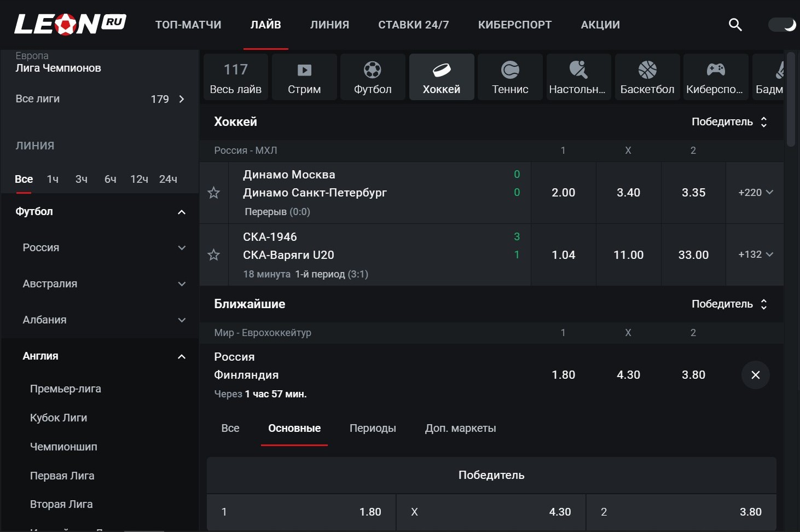
Task: Open the Победитель dropdown in Ближайшие section
Action: (729, 304)
